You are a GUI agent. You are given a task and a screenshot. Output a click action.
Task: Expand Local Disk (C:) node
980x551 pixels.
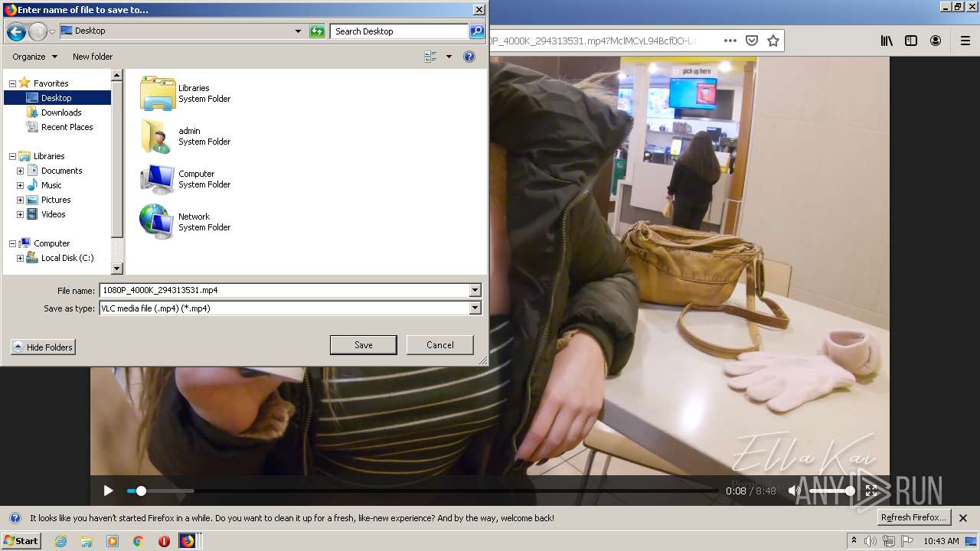(20, 258)
